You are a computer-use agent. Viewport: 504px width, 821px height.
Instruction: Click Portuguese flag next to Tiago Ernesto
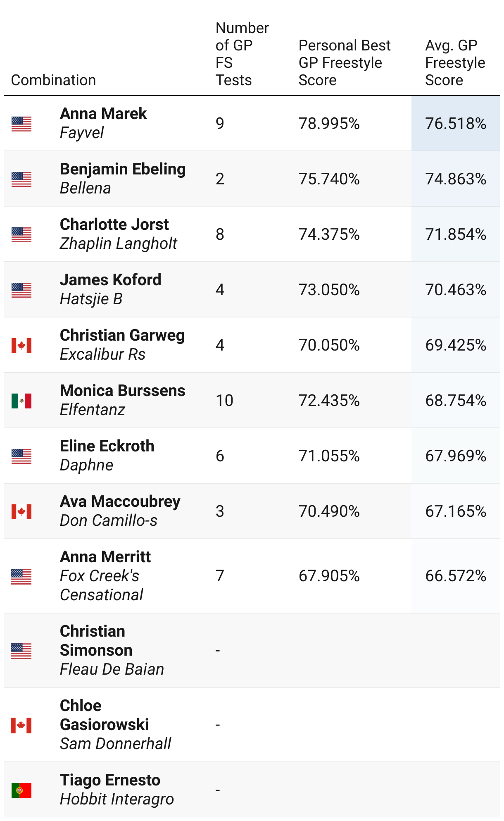click(21, 790)
